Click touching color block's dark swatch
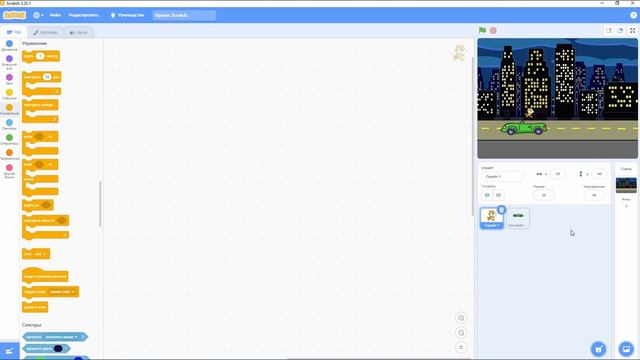This screenshot has width=640, height=360. pos(58,349)
